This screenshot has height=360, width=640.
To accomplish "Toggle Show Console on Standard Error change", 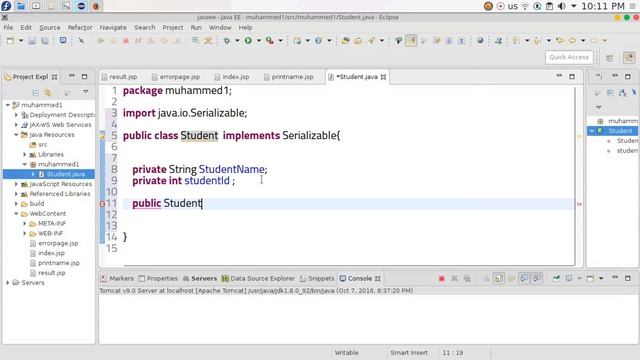I will click(537, 278).
